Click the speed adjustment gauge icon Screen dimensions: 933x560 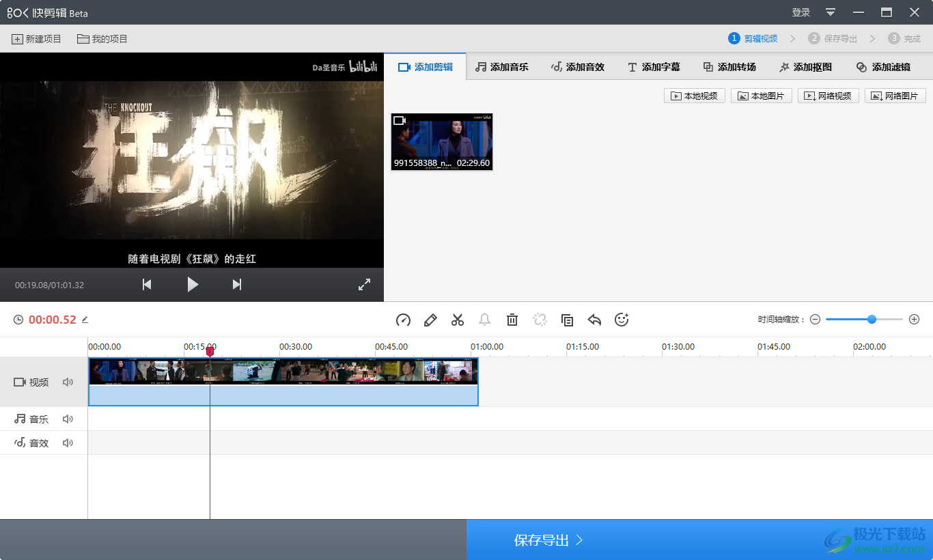coord(403,320)
